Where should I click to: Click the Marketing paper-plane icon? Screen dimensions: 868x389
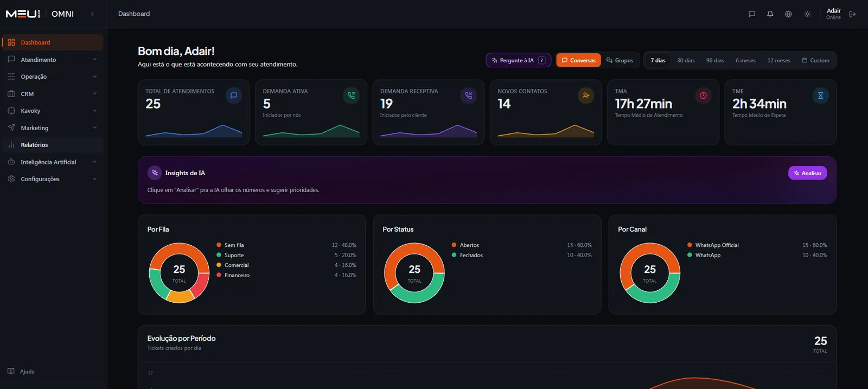(x=11, y=128)
